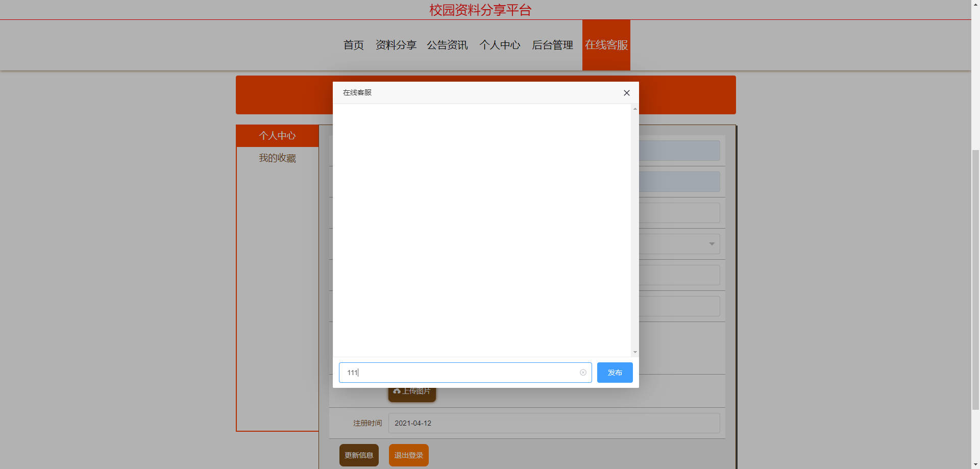Open 个人中心 in the left sidebar
This screenshot has width=980, height=469.
coord(277,136)
